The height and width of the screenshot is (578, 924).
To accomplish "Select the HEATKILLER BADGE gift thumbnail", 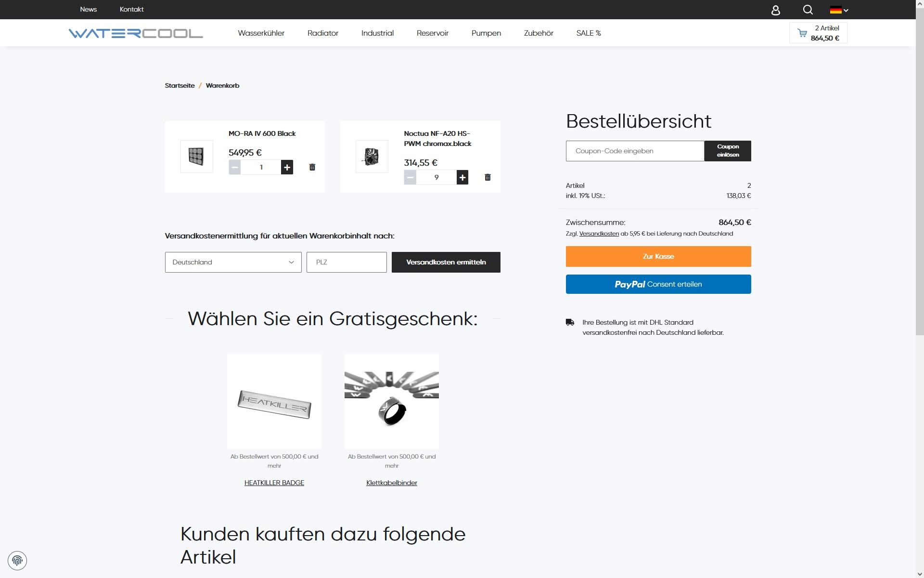I will pyautogui.click(x=274, y=401).
